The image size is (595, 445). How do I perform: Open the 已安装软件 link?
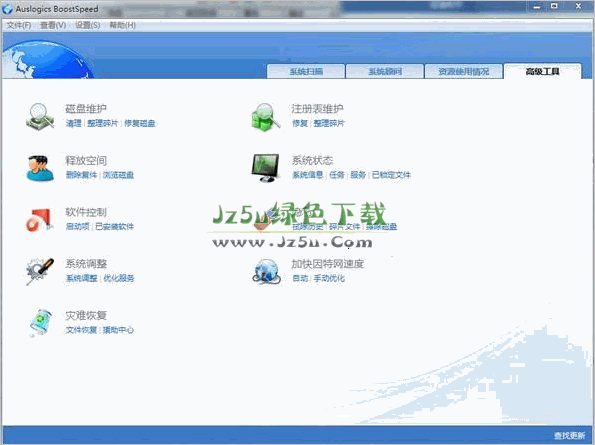coord(114,226)
